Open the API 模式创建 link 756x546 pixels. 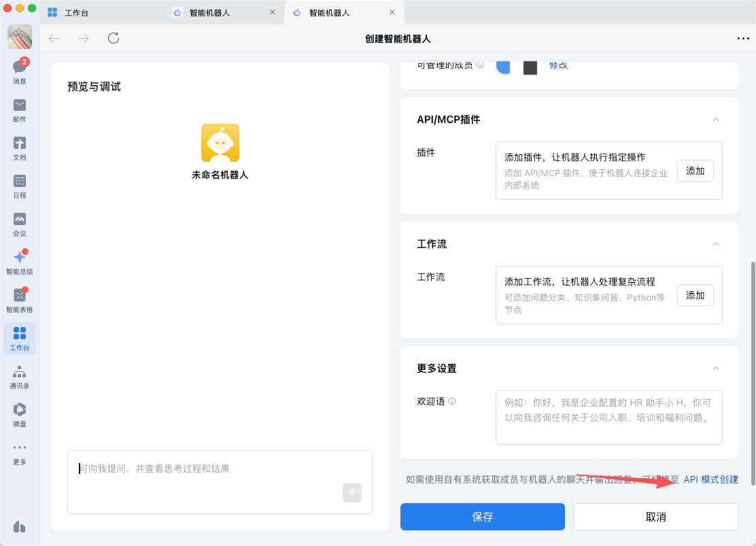coord(710,479)
